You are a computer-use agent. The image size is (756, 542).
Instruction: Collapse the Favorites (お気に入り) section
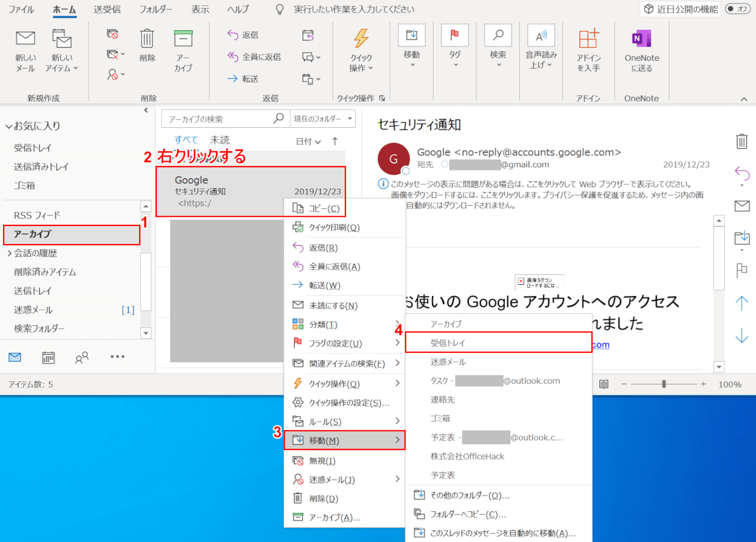tap(9, 126)
